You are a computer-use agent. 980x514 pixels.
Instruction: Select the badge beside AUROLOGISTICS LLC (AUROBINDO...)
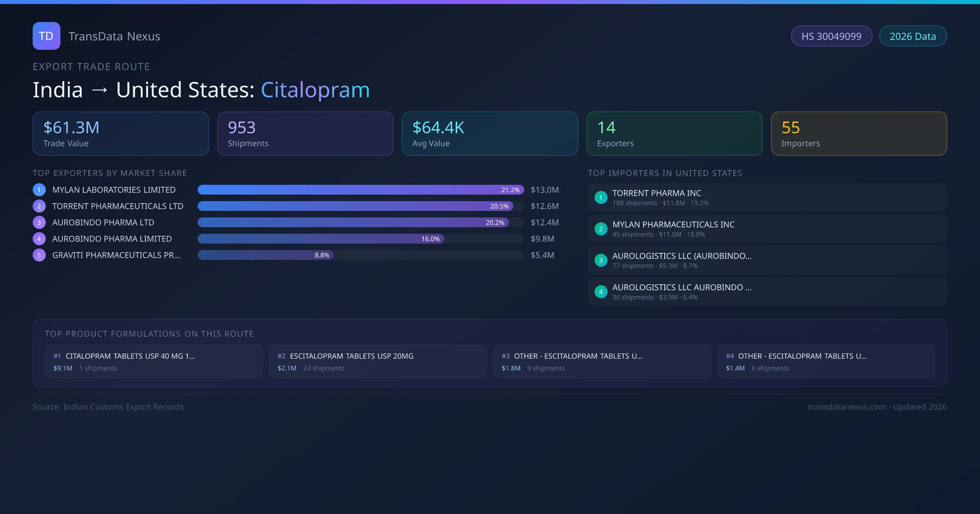(601, 260)
